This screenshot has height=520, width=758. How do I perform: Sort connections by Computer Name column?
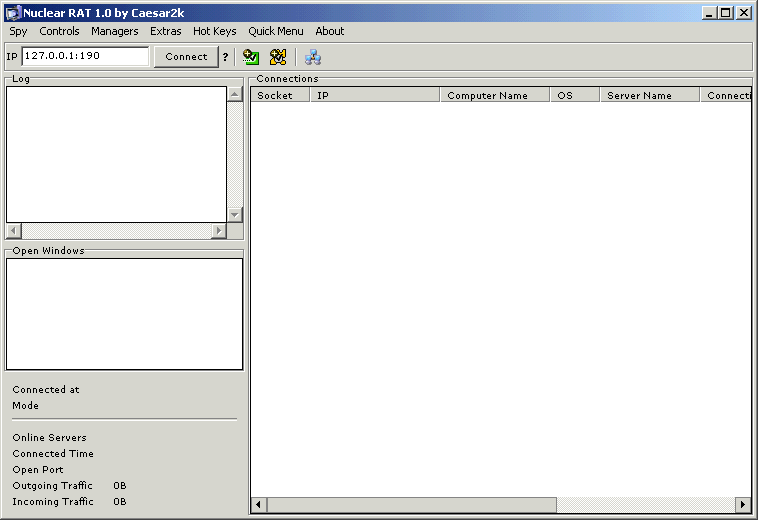click(494, 95)
